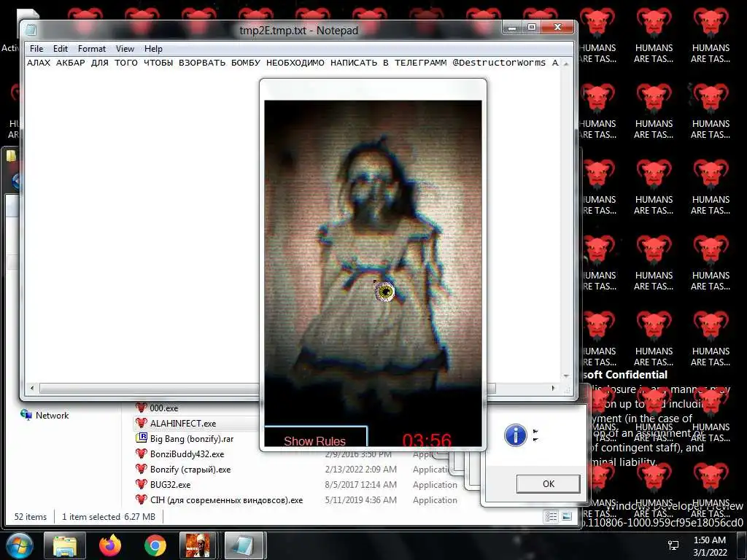Click Notepad vertical scrollbar up arrow

[566, 64]
